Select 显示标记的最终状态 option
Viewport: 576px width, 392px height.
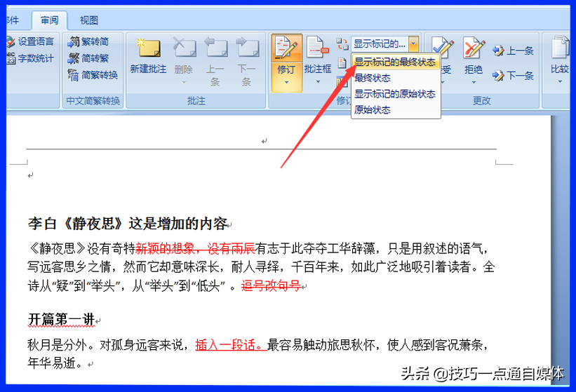(x=395, y=62)
